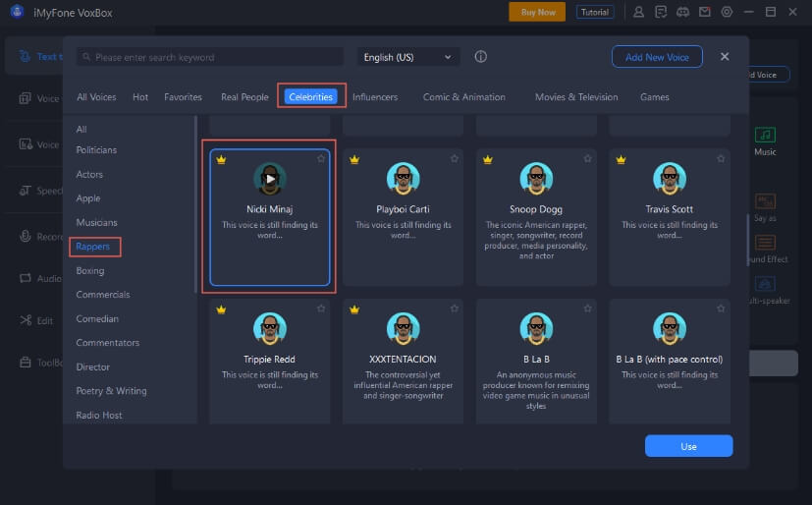The image size is (812, 505).
Task: Favorite the XXXTENTACION voice star
Action: [x=455, y=309]
